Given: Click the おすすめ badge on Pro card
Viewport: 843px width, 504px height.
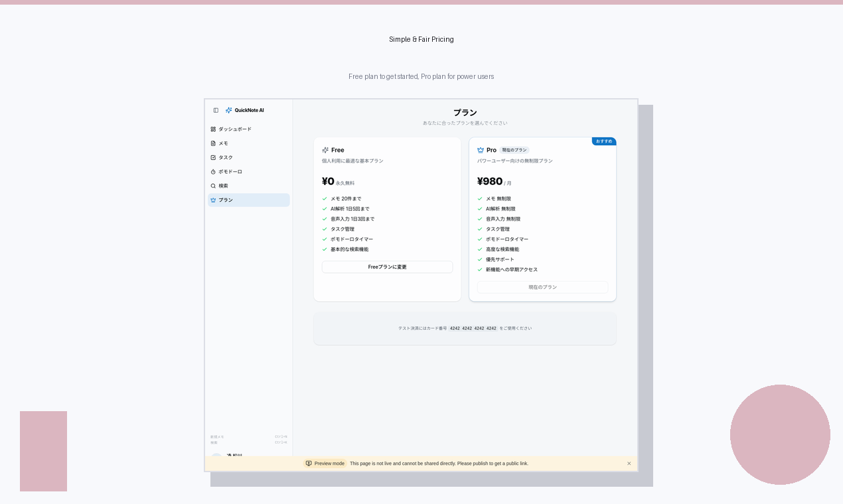Looking at the screenshot, I should coord(603,141).
